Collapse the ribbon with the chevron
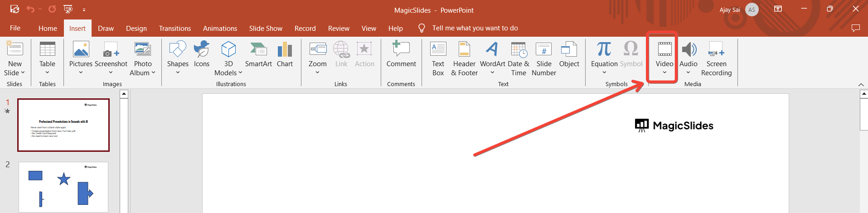 pyautogui.click(x=861, y=85)
